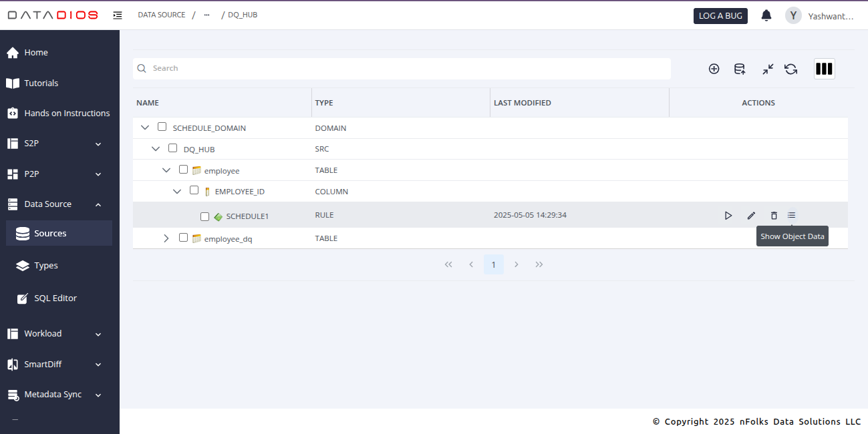The width and height of the screenshot is (868, 434).
Task: Edit SCHEDULE1 rule using pencil icon
Action: pos(751,216)
